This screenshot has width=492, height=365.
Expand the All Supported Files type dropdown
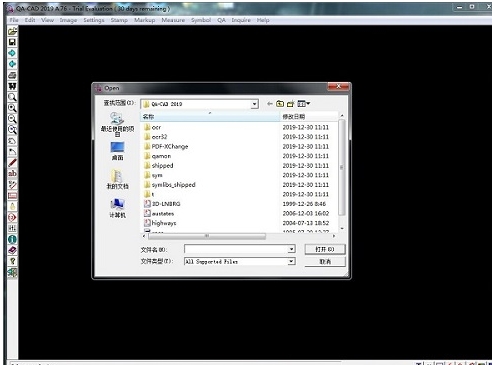tap(291, 261)
